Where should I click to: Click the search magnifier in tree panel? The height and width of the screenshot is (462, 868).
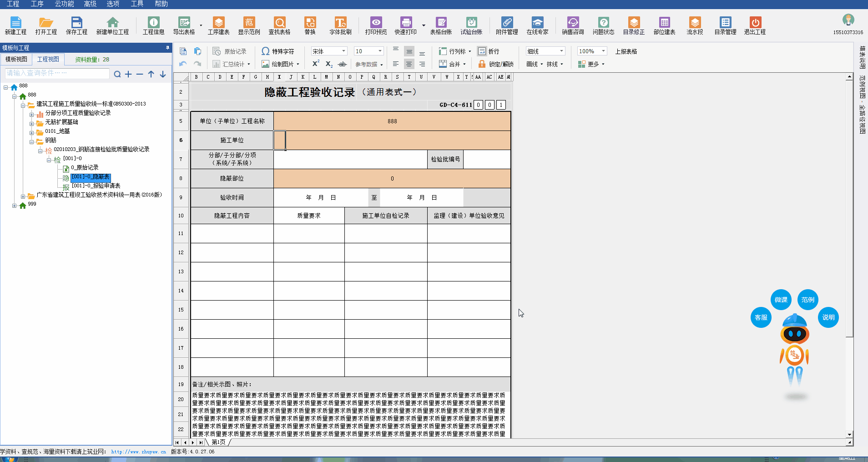pos(117,74)
